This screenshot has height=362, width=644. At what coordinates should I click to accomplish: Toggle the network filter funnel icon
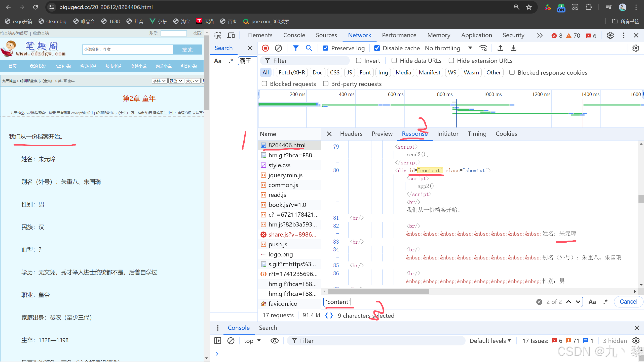click(x=296, y=48)
